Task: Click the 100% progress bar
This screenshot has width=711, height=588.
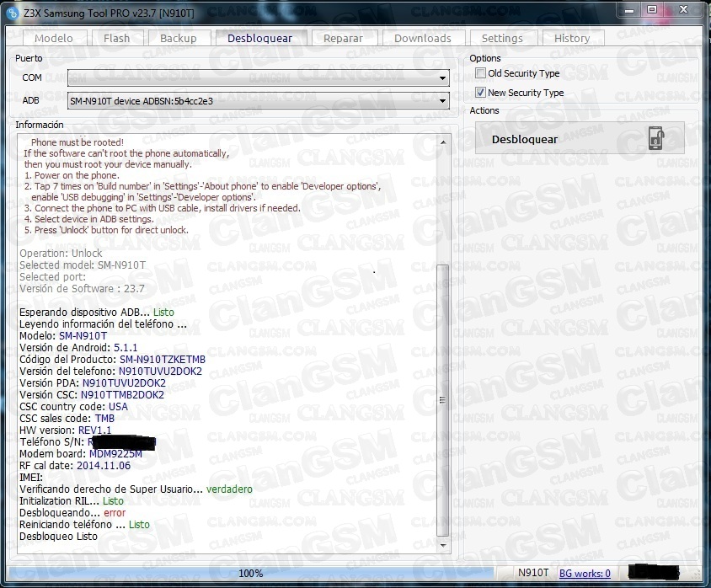Action: point(251,574)
